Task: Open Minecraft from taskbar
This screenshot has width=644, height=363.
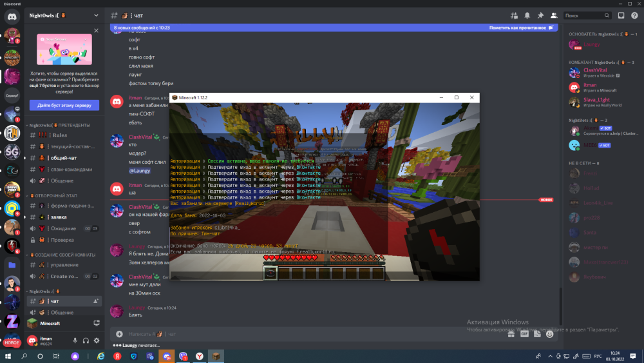Action: [x=216, y=356]
